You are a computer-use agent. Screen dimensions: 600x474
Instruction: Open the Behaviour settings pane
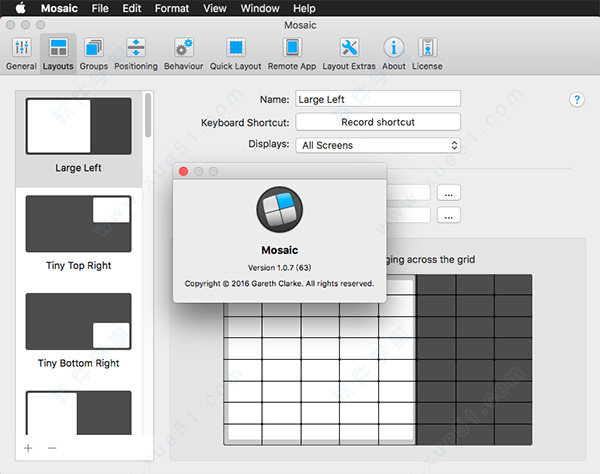pos(184,54)
